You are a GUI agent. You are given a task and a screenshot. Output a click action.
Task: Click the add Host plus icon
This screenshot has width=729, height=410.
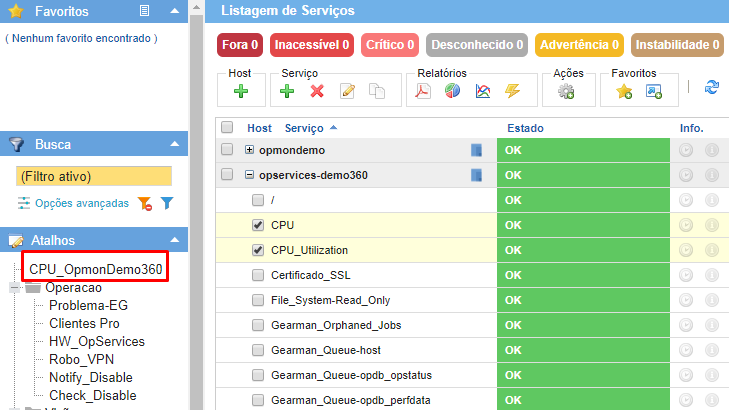(x=241, y=91)
